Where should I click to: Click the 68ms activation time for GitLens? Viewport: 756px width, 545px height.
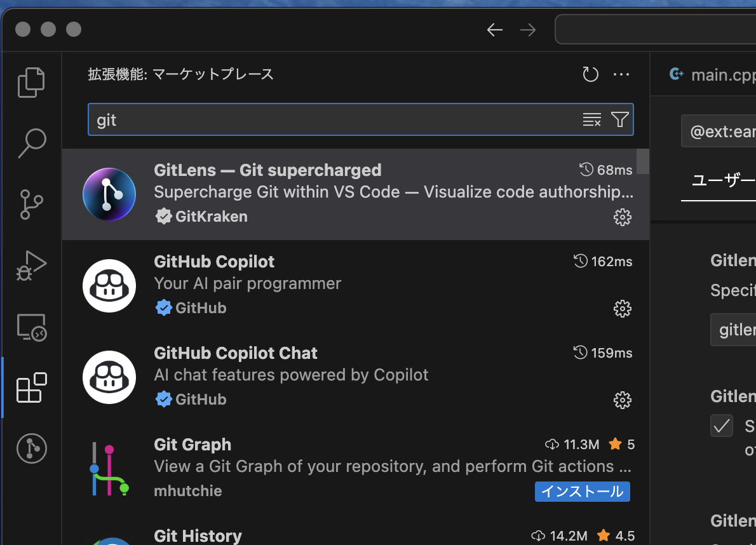click(605, 170)
